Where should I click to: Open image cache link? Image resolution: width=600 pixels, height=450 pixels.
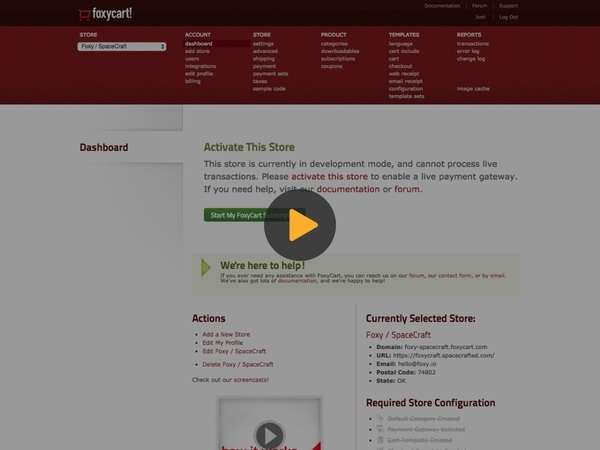(x=473, y=89)
